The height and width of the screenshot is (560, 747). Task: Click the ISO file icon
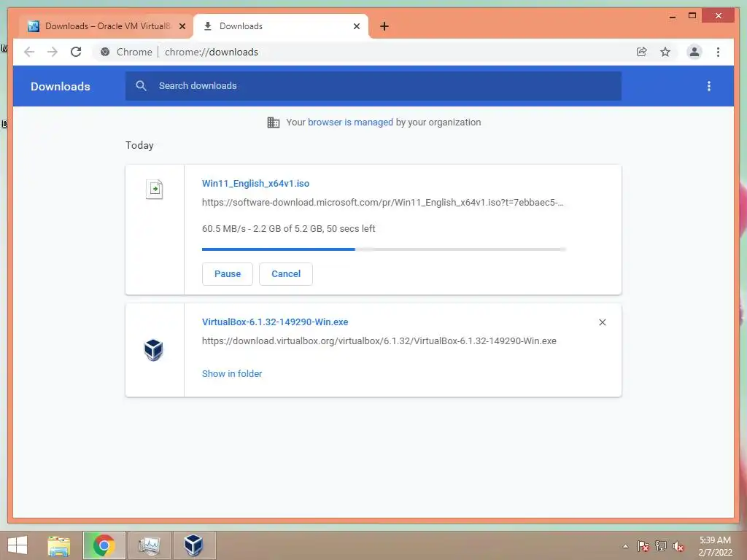[155, 189]
